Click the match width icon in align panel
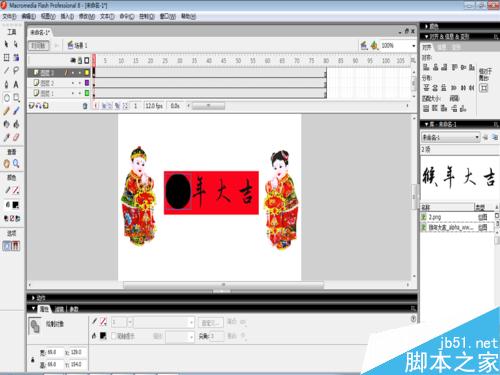This screenshot has height=375, width=500. click(x=426, y=108)
